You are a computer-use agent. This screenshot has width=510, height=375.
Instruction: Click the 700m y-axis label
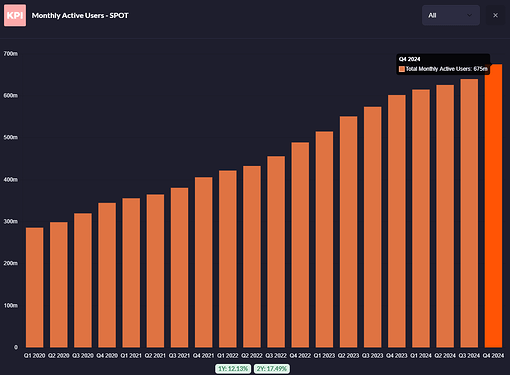pyautogui.click(x=11, y=54)
